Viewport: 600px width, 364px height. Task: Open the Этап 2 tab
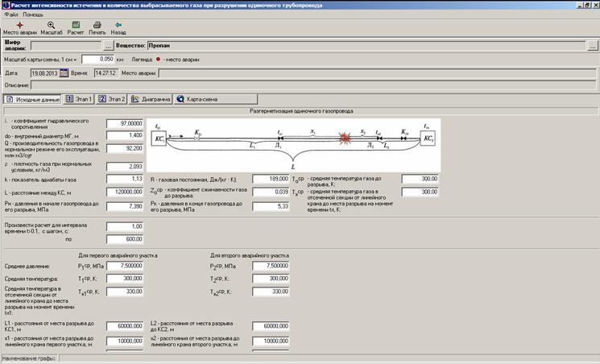point(113,99)
